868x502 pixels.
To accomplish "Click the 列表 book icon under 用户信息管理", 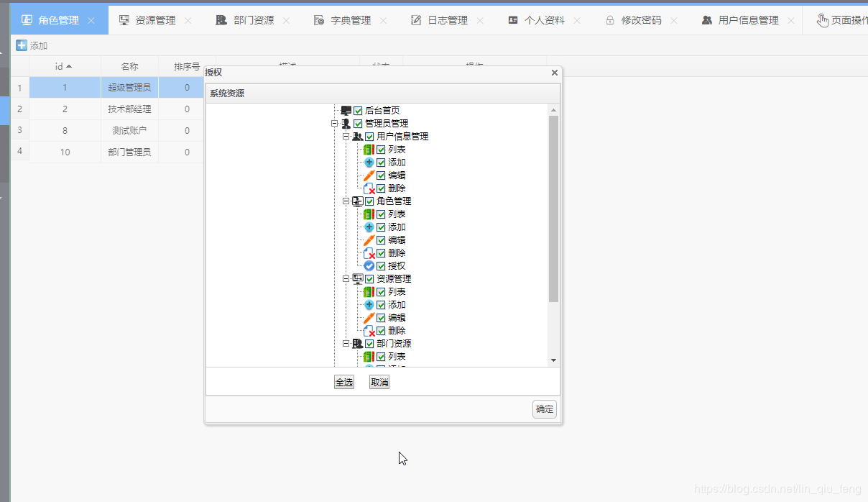I will point(369,150).
